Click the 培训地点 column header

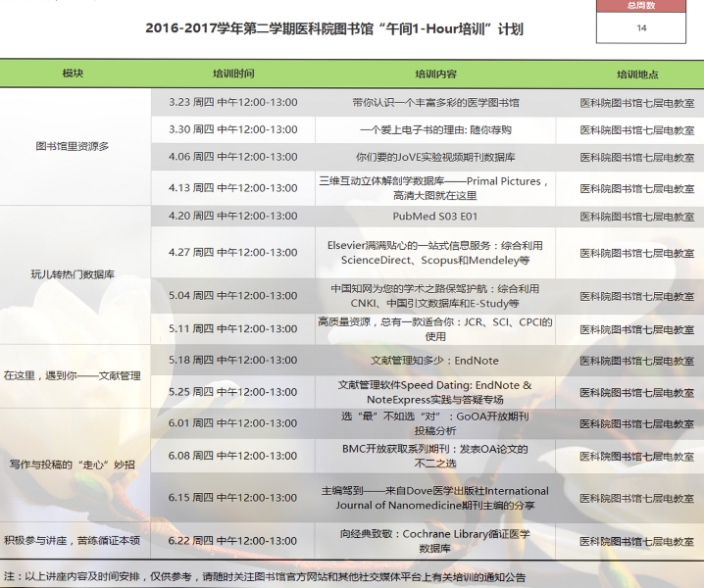point(637,74)
